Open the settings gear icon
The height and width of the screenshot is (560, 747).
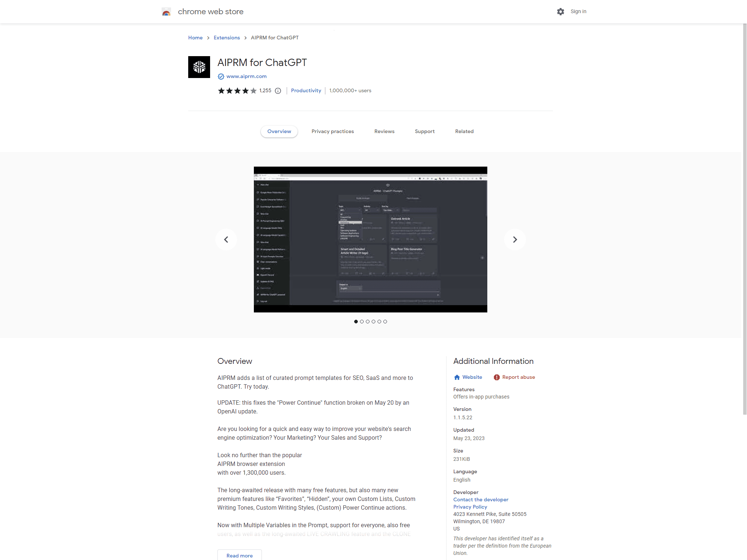[x=561, y=12]
